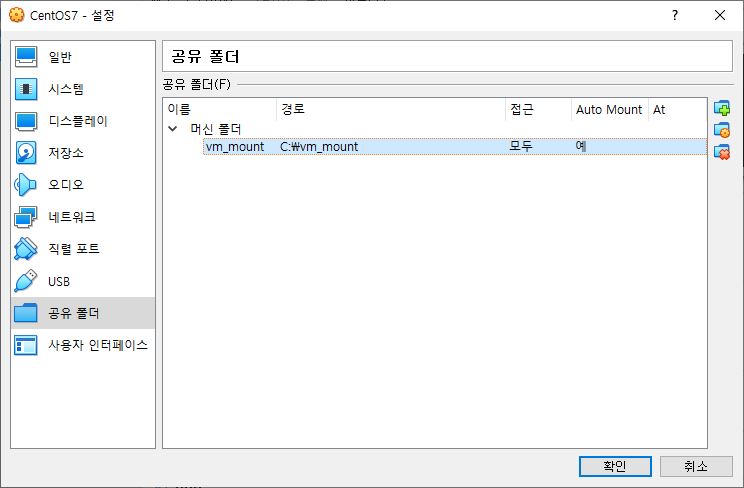Select the 머신 폴더 tree row
This screenshot has height=488, width=744.
[435, 129]
